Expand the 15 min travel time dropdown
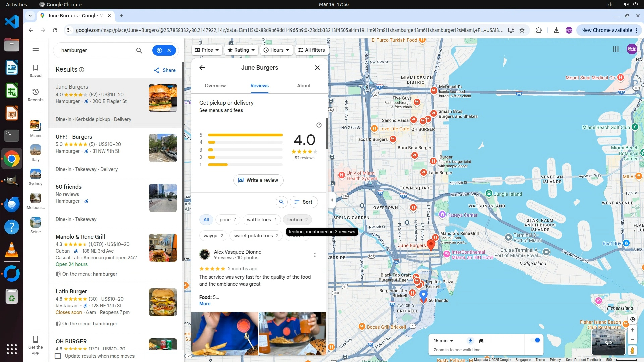 click(443, 341)
